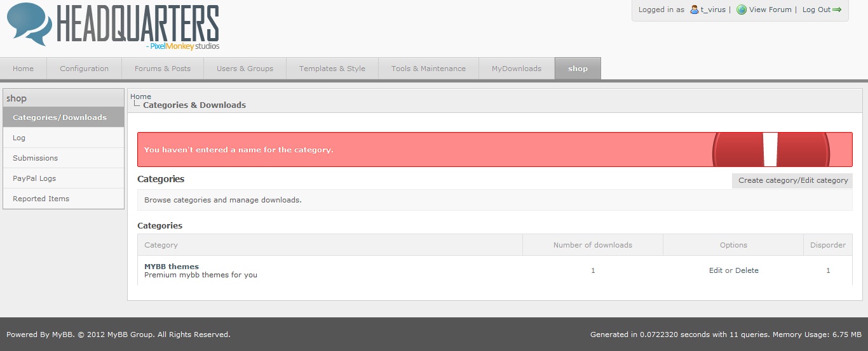
Task: Select the Templates & Style tab
Action: pyautogui.click(x=332, y=69)
